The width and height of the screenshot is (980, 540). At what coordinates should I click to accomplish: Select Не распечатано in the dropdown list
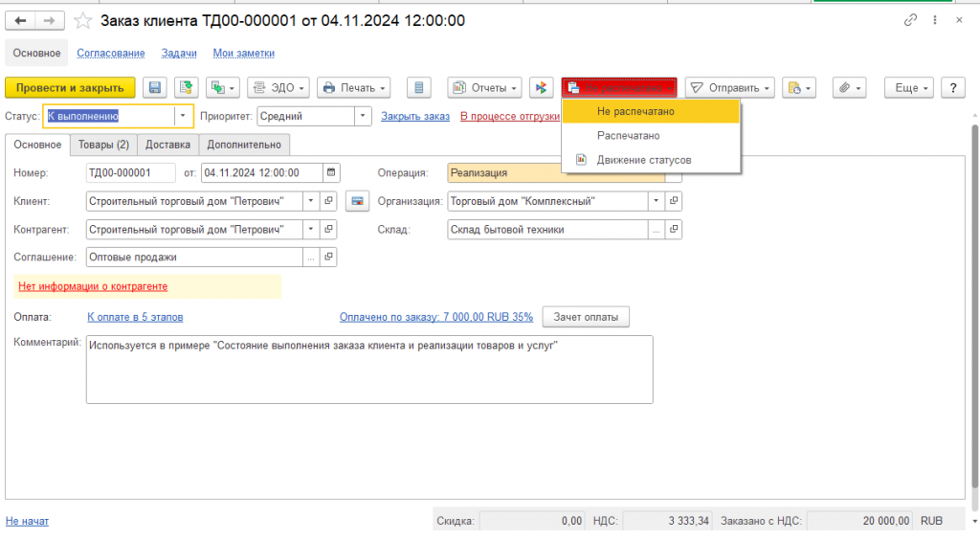[651, 111]
